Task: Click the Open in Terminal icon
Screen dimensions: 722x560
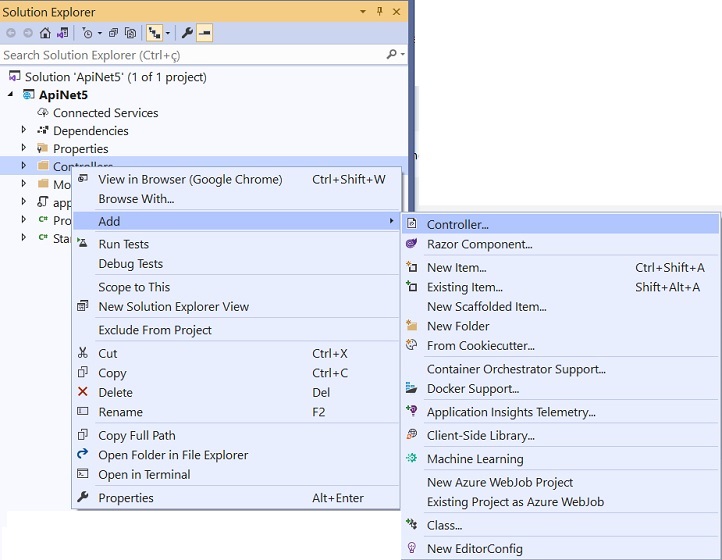Action: (x=83, y=474)
